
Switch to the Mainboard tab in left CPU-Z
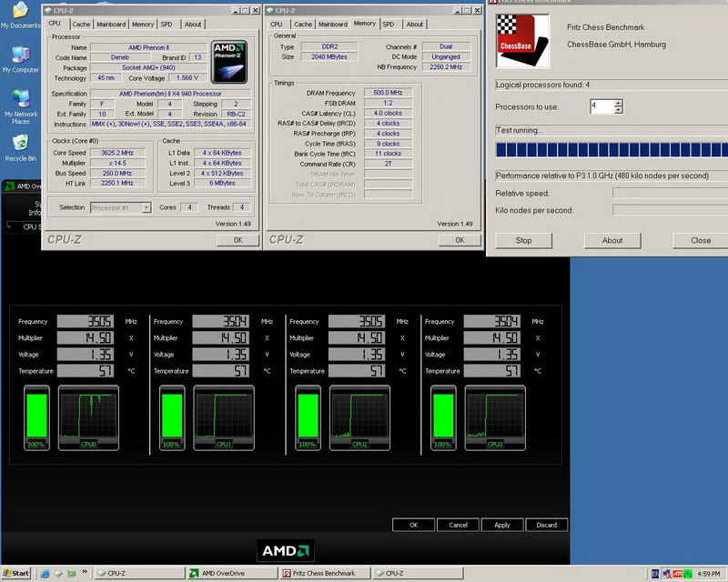click(111, 25)
